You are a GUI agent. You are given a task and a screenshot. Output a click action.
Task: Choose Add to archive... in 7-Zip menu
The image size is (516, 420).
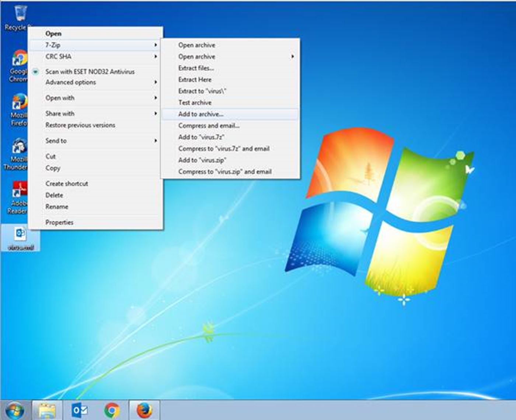(x=201, y=114)
